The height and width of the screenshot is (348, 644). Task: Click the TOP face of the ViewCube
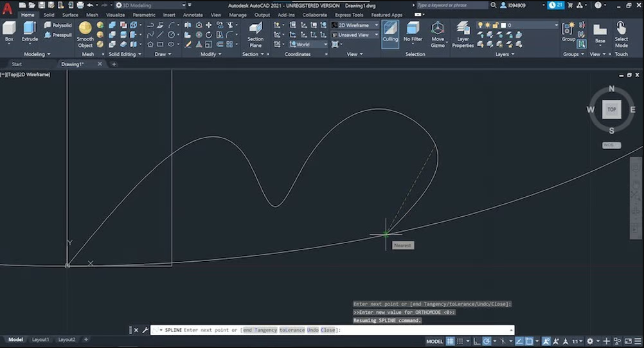(612, 109)
